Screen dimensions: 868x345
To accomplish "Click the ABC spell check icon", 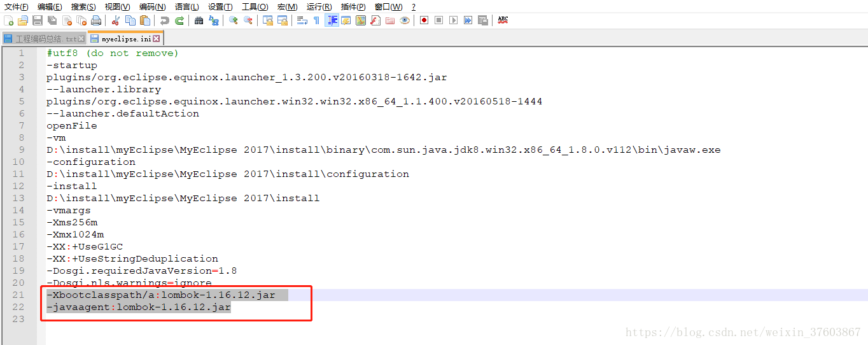I will click(x=503, y=20).
